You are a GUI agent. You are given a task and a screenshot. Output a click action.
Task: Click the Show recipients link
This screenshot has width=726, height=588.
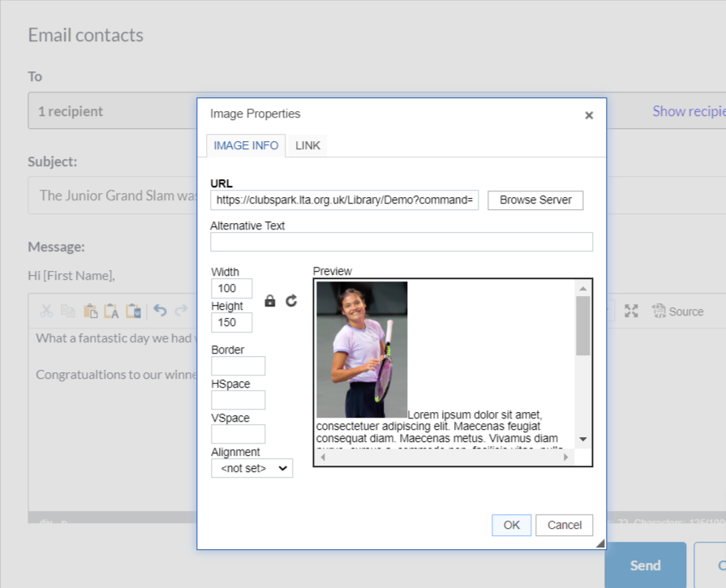[689, 111]
